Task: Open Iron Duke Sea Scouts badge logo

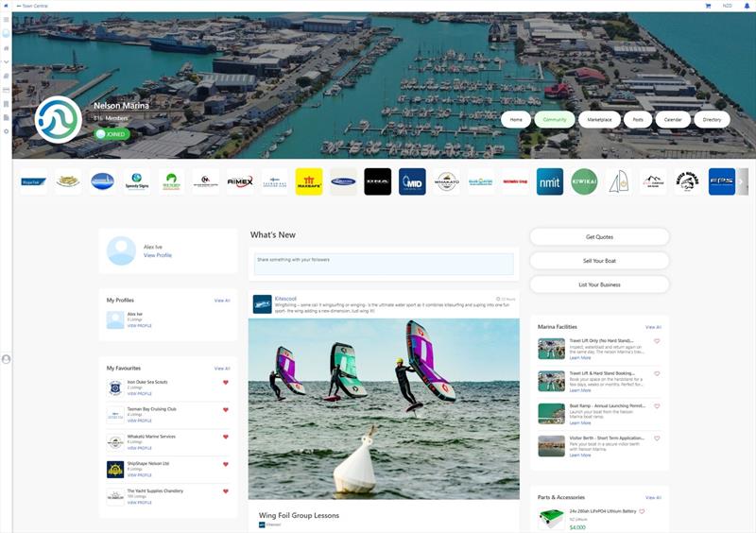Action: [x=115, y=387]
